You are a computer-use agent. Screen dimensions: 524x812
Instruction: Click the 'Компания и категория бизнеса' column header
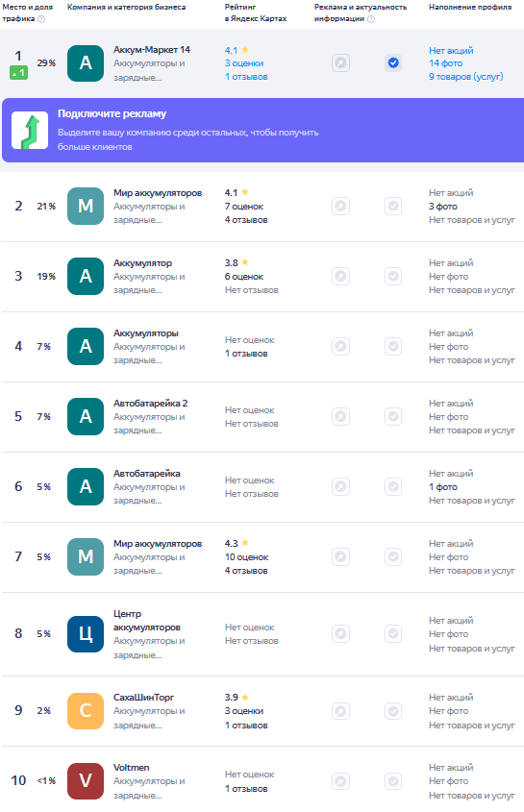(127, 8)
